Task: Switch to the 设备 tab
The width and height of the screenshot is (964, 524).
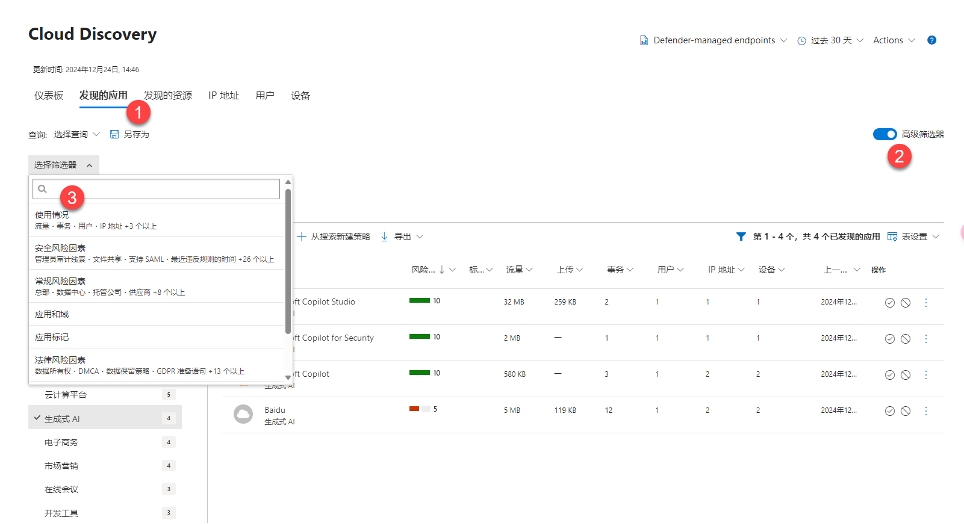Action: tap(300, 95)
